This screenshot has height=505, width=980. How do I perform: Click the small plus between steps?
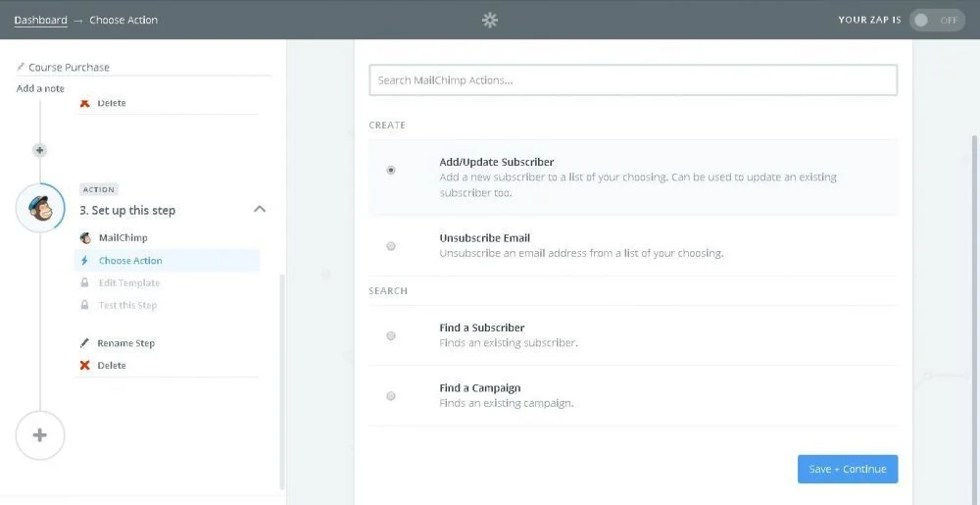(39, 150)
